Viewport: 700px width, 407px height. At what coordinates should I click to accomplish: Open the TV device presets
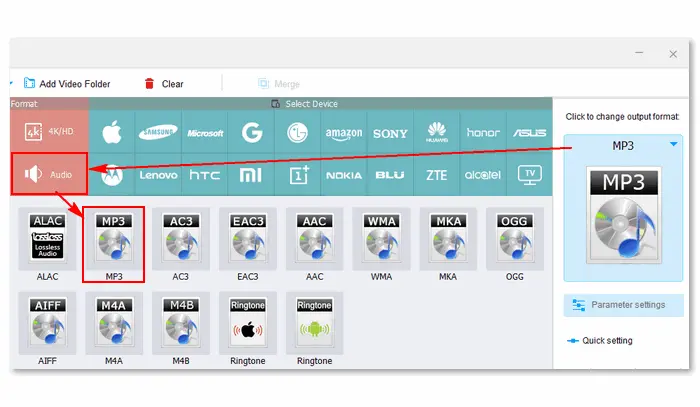529,175
